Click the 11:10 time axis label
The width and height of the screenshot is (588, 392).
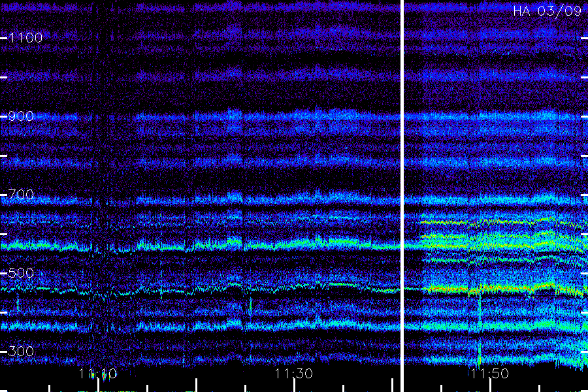click(98, 374)
